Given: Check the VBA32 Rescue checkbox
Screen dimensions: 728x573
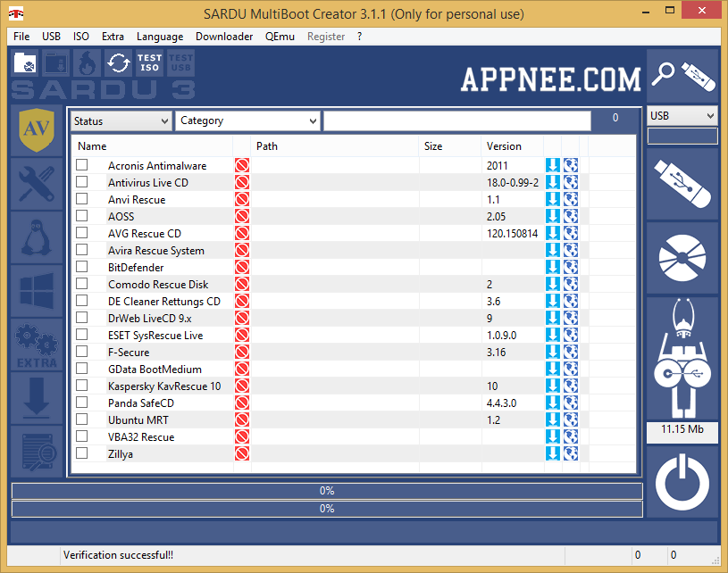Looking at the screenshot, I should point(81,436).
